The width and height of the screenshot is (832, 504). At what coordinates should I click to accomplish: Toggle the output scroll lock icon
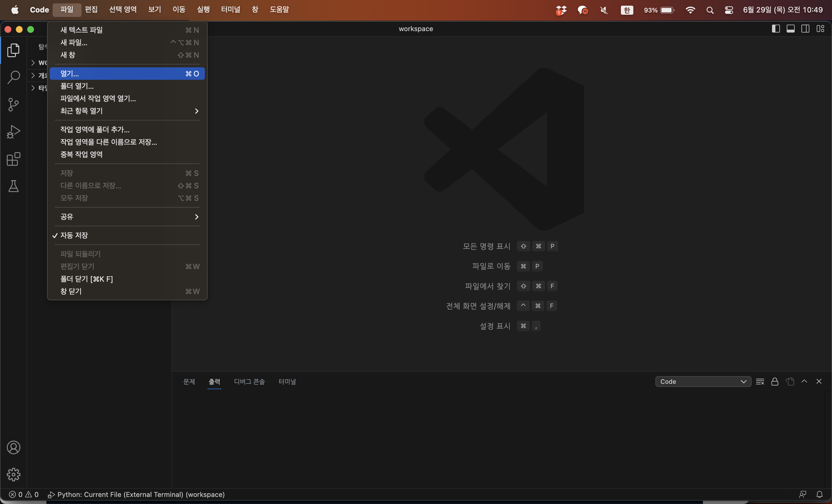pyautogui.click(x=775, y=382)
